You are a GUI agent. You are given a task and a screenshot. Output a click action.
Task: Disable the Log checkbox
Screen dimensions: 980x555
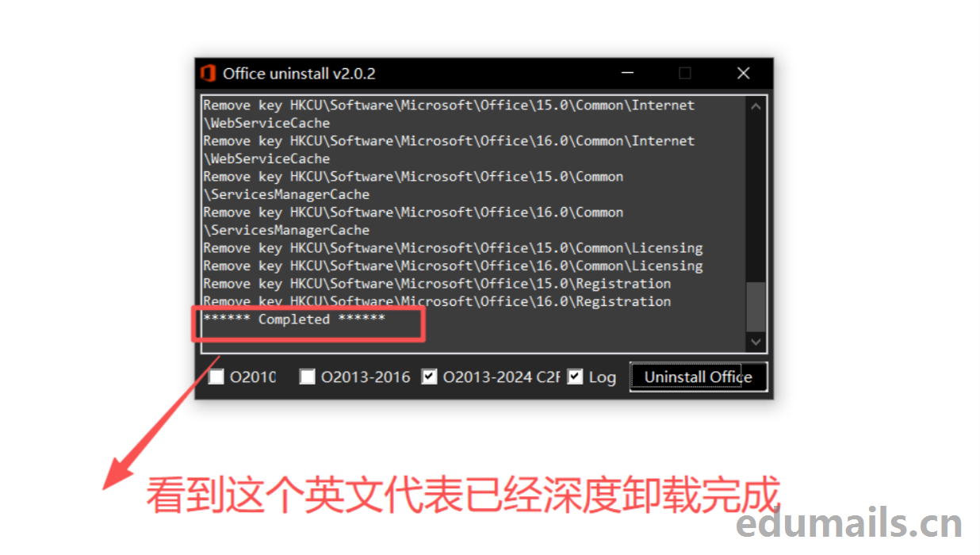[576, 377]
